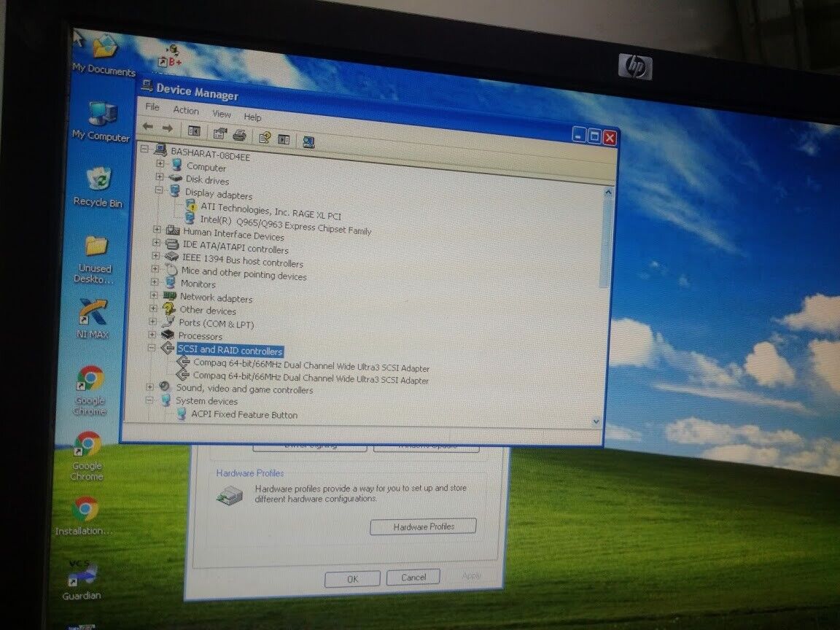The image size is (840, 630).
Task: Select Intel(R) Q965/Q963 Express Chipset Family
Action: 286,225
